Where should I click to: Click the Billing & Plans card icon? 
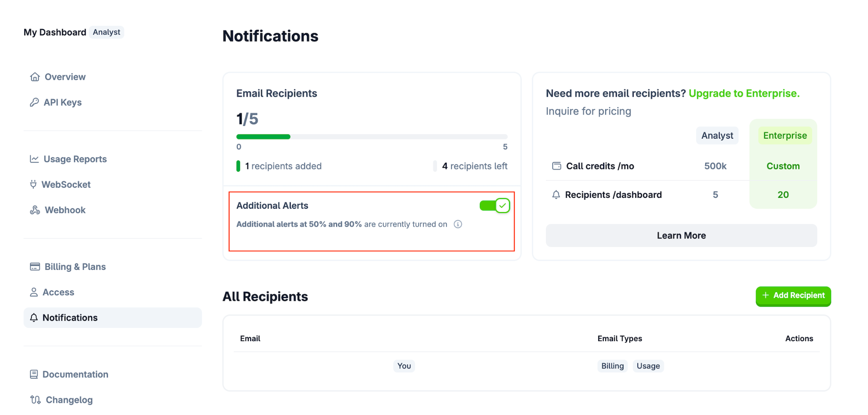pyautogui.click(x=35, y=267)
